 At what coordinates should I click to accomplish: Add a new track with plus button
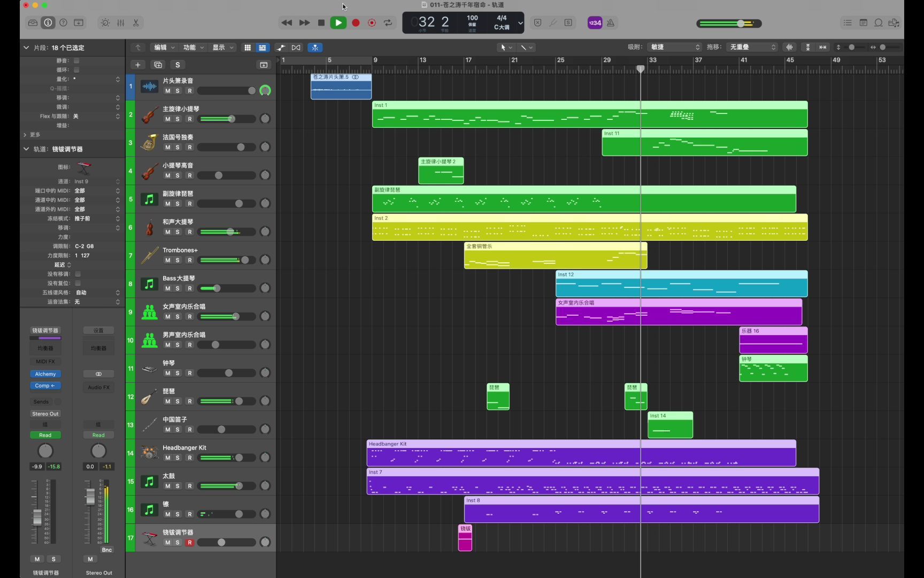(137, 65)
